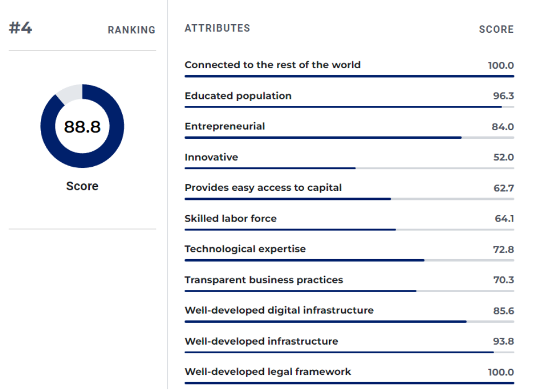Click the 'Educated population' attribute
Viewport: 536px width, 392px height.
click(x=238, y=96)
